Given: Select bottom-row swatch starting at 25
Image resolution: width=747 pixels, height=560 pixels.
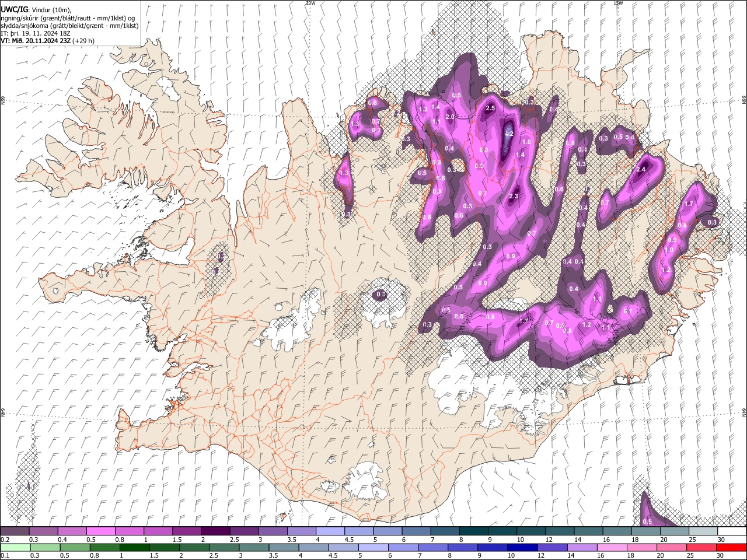Looking at the screenshot, I should pos(702,547).
